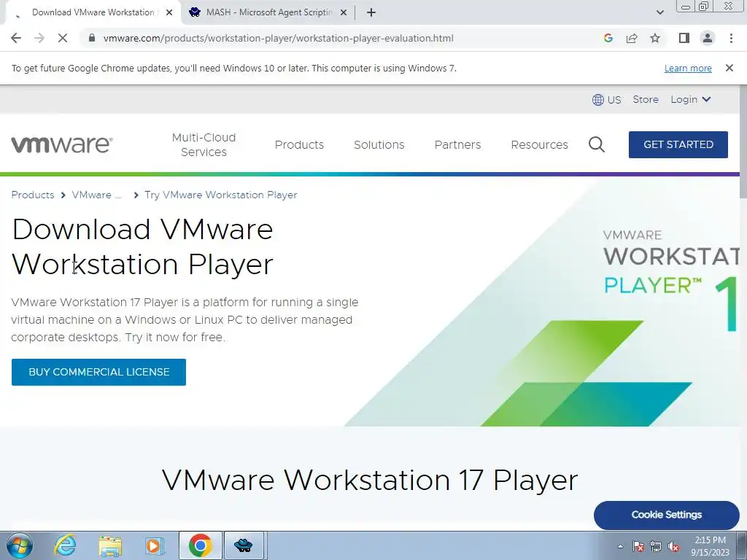Open Chrome side panel
This screenshot has width=747, height=560.
(684, 38)
